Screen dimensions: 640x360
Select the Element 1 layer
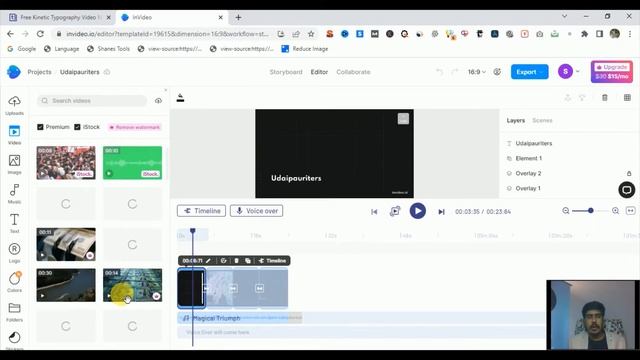pos(529,158)
